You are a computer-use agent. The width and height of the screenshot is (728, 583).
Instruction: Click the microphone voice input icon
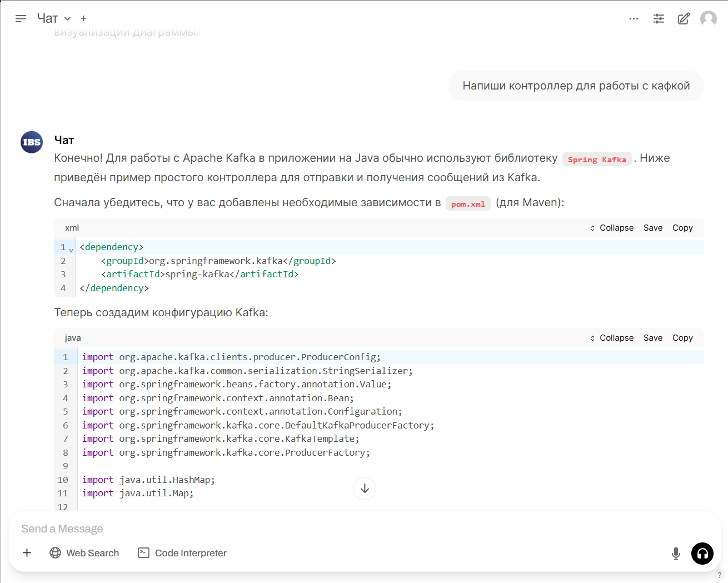(676, 553)
